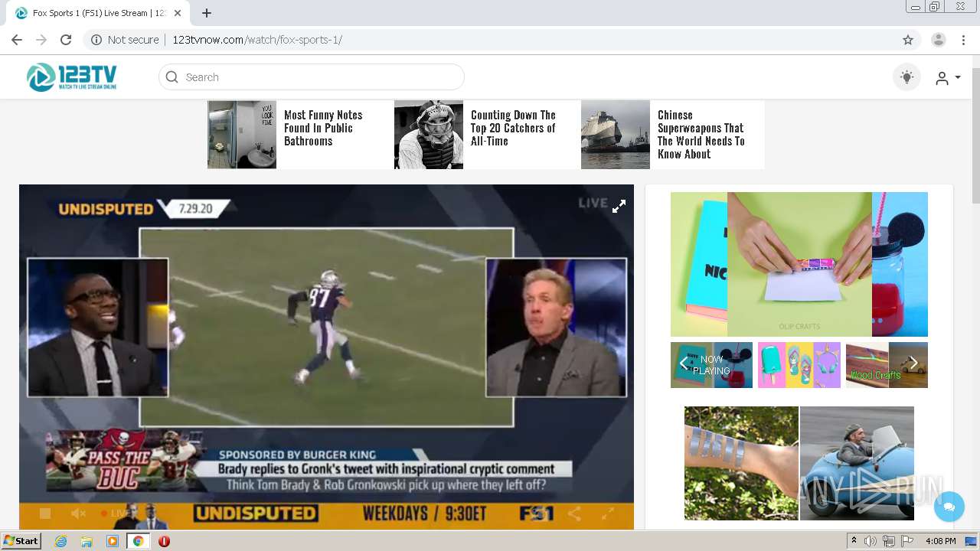Click the 123TV search field
The width and height of the screenshot is (980, 551).
pos(312,77)
